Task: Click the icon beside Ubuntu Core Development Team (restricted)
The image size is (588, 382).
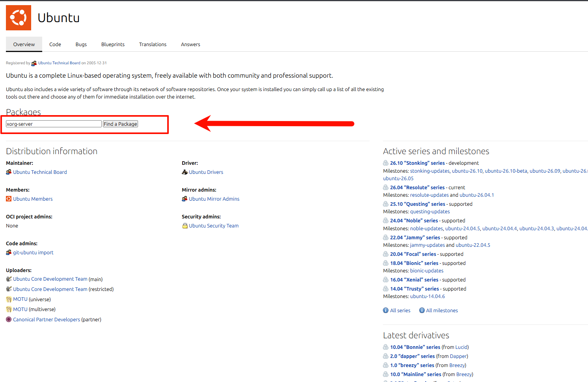Action: tap(9, 289)
